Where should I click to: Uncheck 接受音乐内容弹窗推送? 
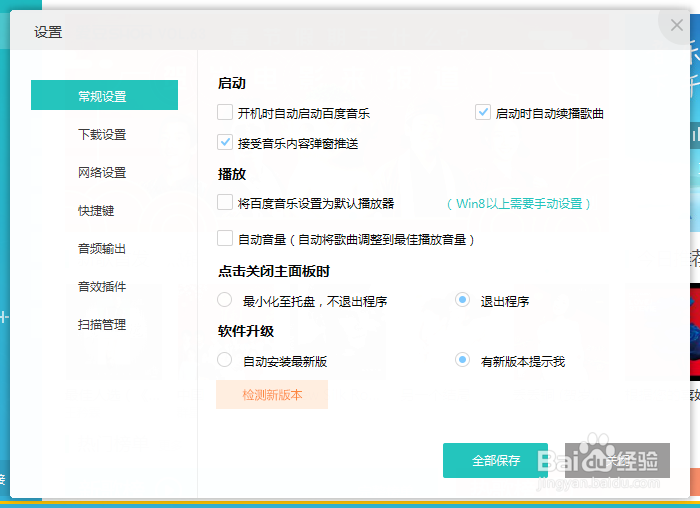[225, 142]
